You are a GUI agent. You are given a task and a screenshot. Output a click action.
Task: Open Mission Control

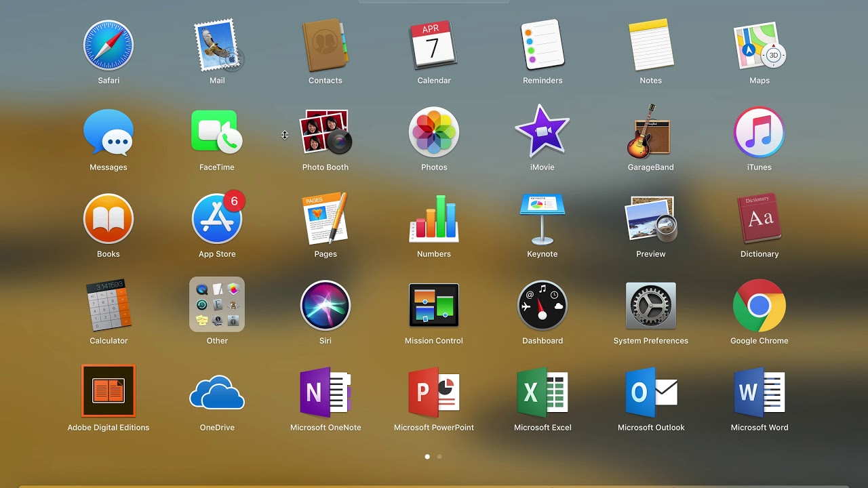(x=434, y=306)
